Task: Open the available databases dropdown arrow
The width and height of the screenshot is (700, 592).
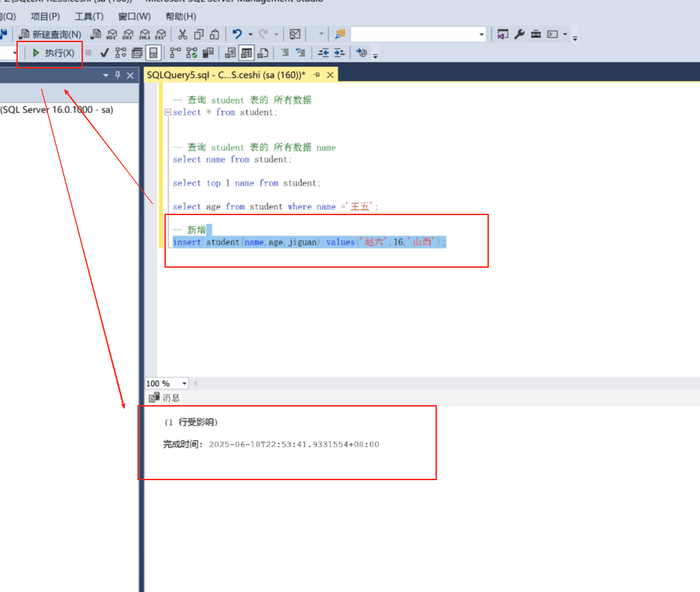Action: coord(14,53)
